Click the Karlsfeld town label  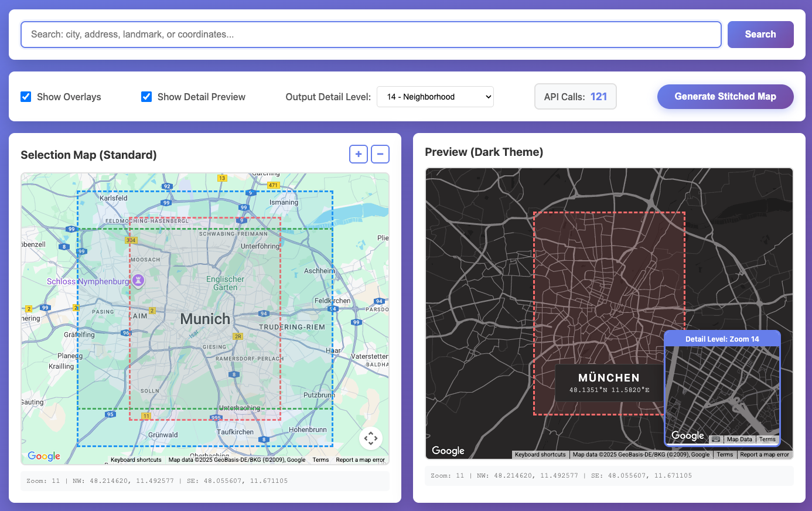[114, 198]
